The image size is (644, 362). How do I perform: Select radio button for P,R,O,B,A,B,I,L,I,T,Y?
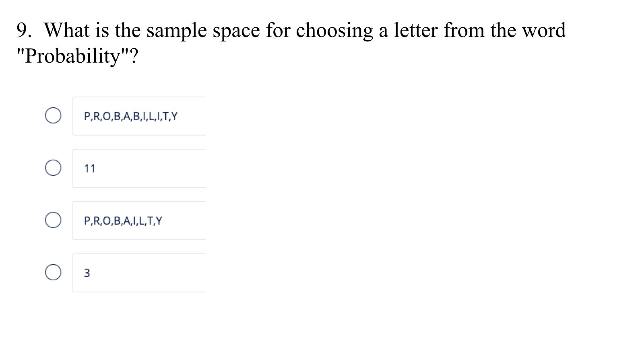[x=53, y=116]
